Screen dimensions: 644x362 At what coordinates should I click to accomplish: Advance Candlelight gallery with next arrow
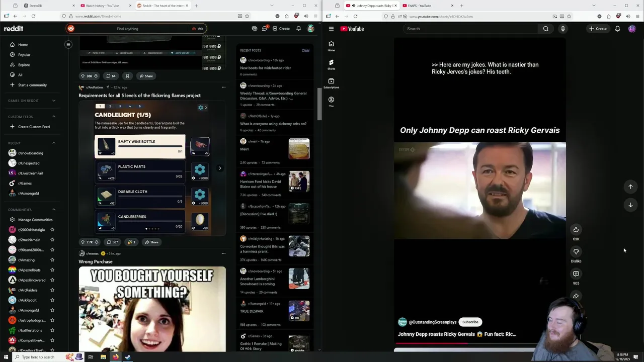(220, 168)
